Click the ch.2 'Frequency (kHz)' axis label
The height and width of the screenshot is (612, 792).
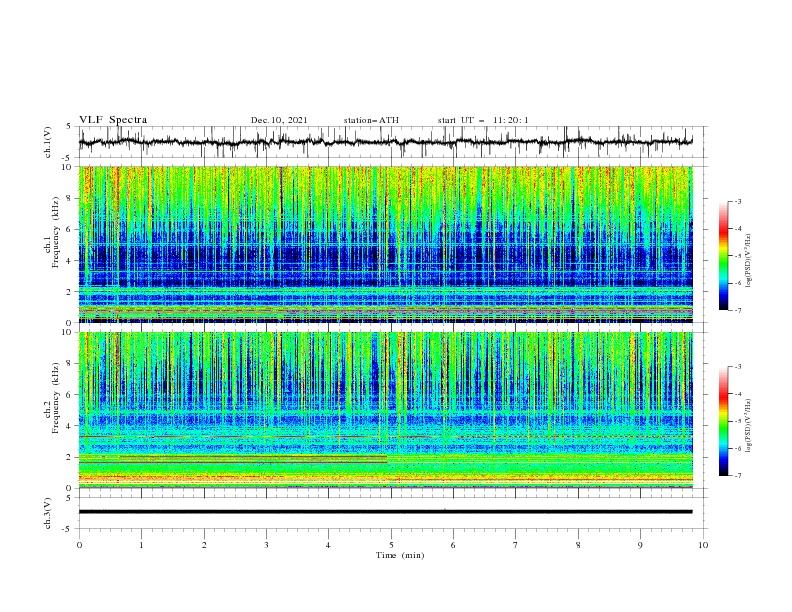click(56, 397)
